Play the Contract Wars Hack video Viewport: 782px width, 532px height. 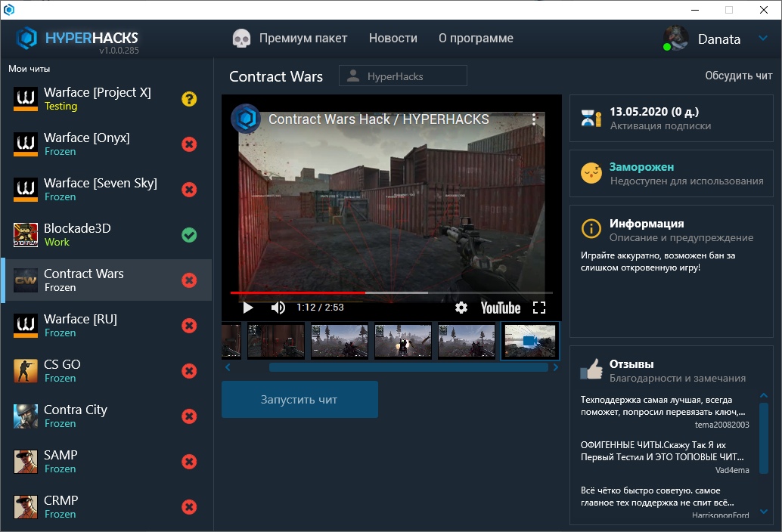pyautogui.click(x=248, y=308)
